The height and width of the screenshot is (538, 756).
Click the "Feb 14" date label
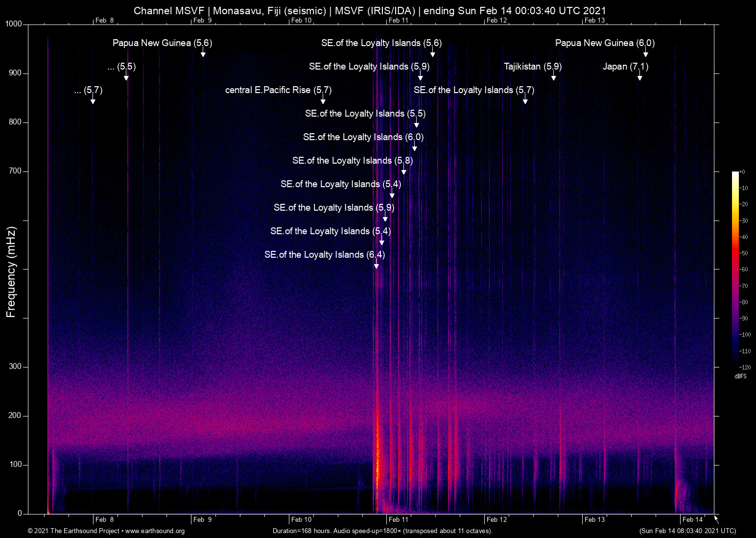(692, 519)
